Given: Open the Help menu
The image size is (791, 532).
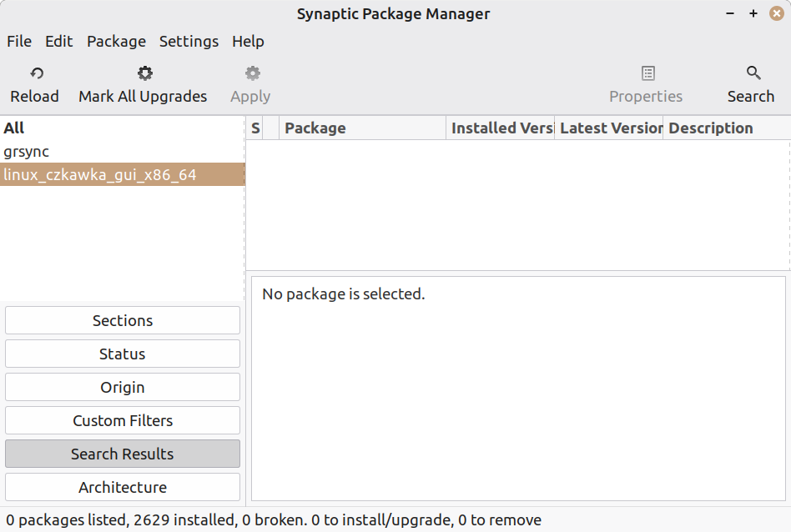Looking at the screenshot, I should pyautogui.click(x=248, y=41).
